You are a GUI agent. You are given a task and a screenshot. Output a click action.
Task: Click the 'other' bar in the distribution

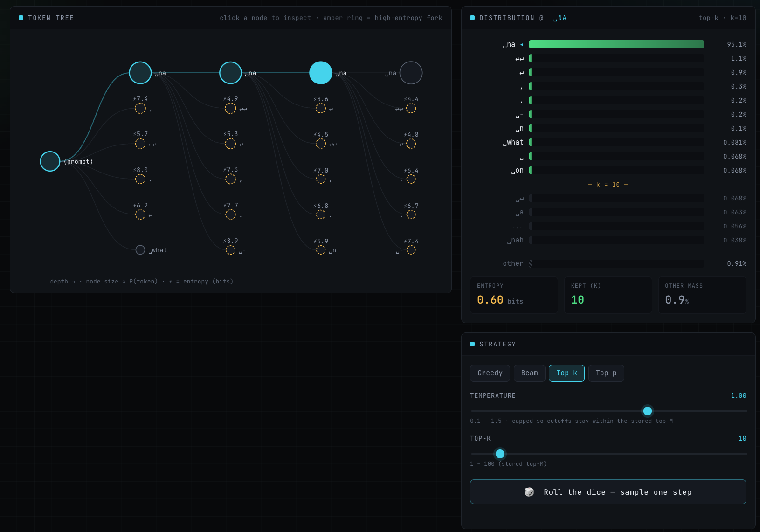(616, 263)
